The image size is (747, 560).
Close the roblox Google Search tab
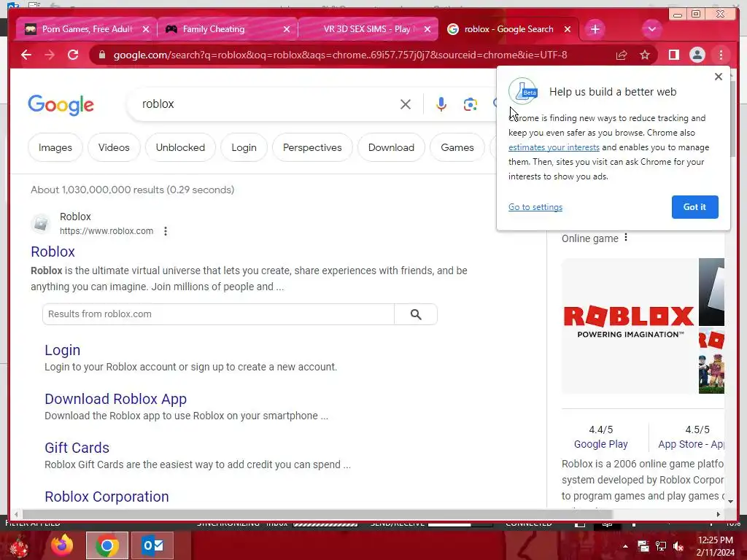568,29
